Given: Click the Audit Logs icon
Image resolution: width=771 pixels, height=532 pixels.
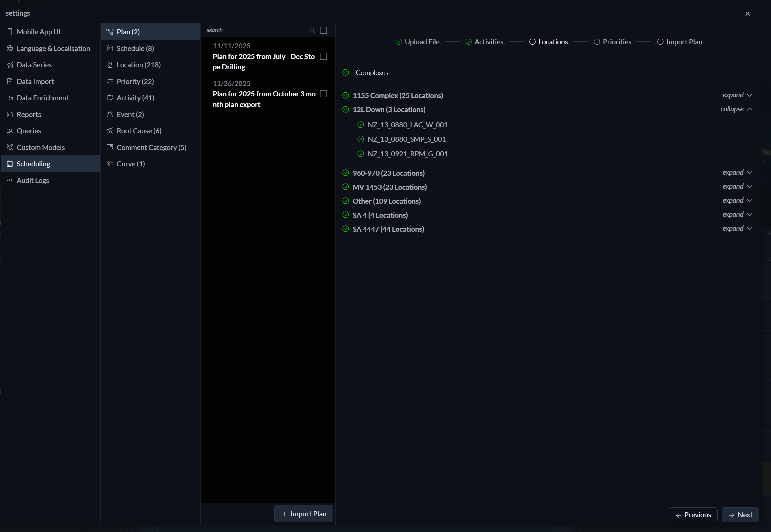Looking at the screenshot, I should point(10,180).
